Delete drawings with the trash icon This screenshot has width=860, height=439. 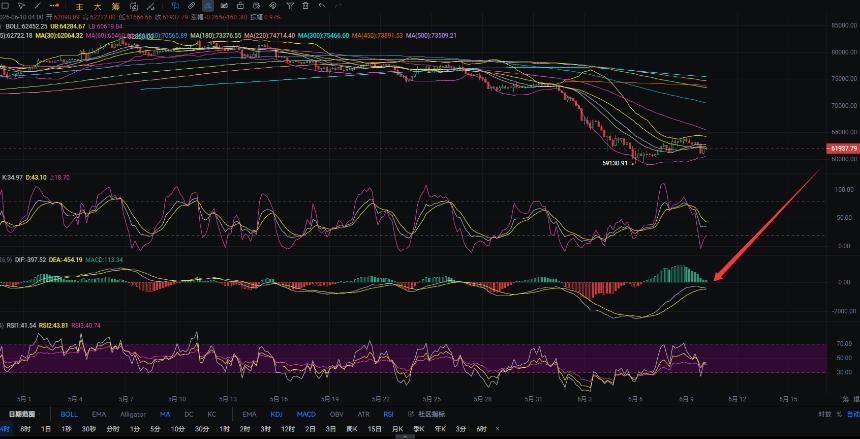(x=305, y=6)
